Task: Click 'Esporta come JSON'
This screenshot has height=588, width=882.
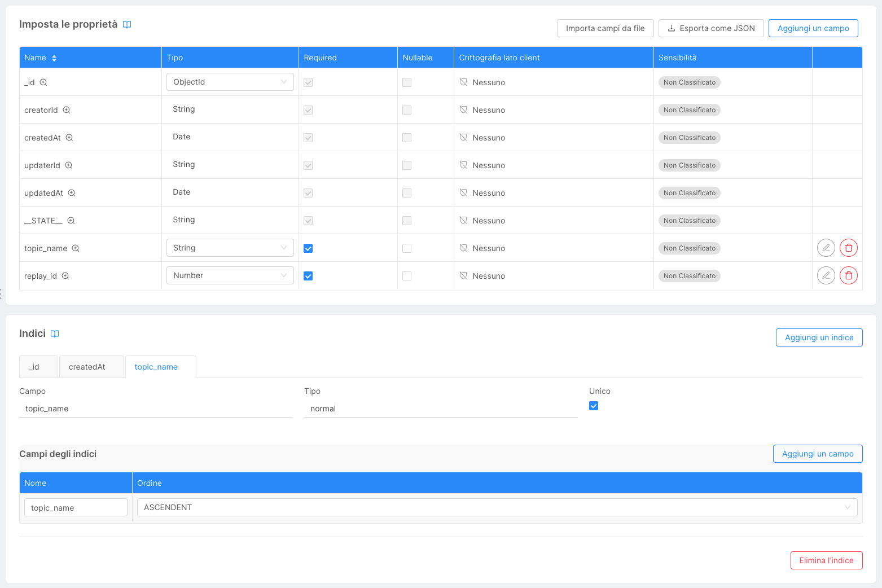Action: click(x=711, y=28)
